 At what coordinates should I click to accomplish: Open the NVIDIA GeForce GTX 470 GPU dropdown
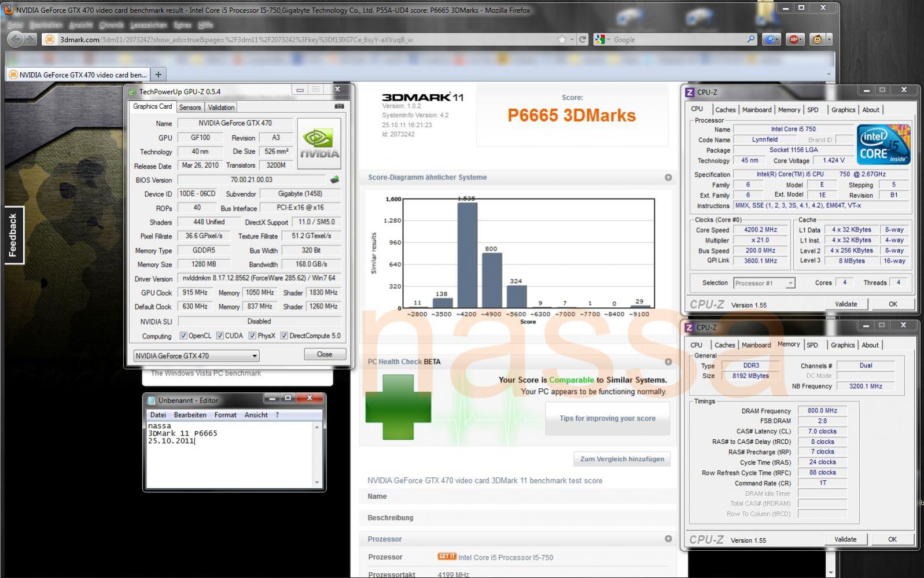coord(196,356)
